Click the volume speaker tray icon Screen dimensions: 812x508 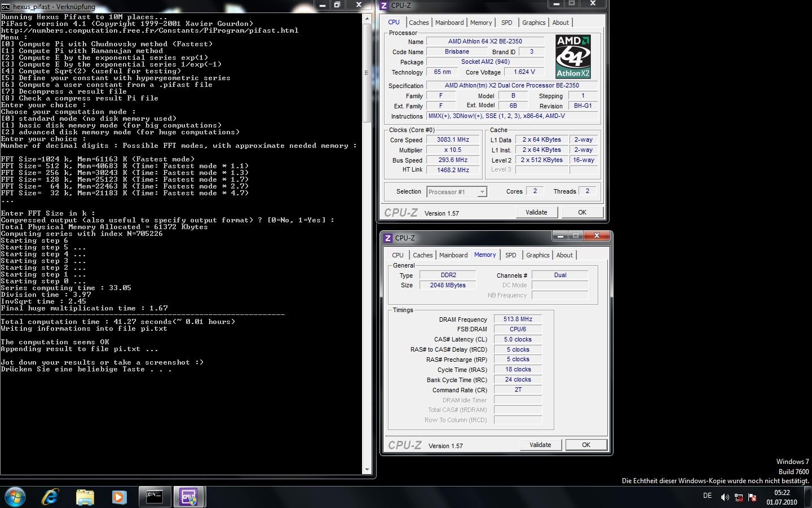[725, 497]
